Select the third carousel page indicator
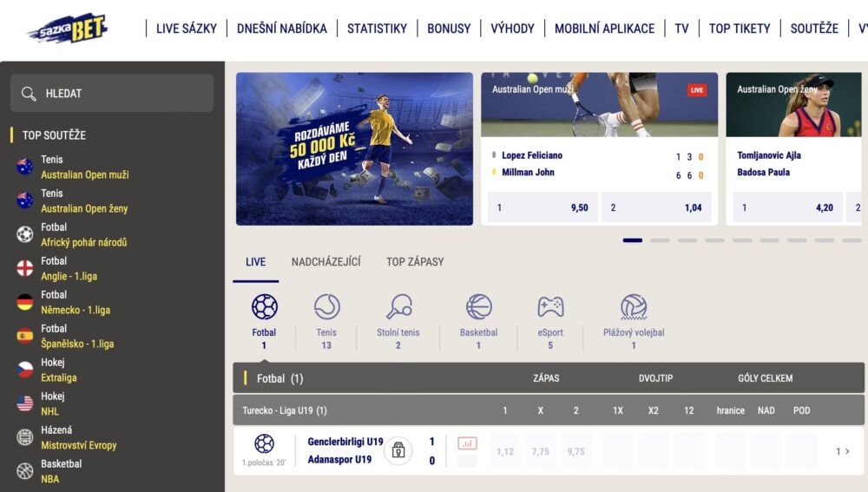 (x=687, y=240)
